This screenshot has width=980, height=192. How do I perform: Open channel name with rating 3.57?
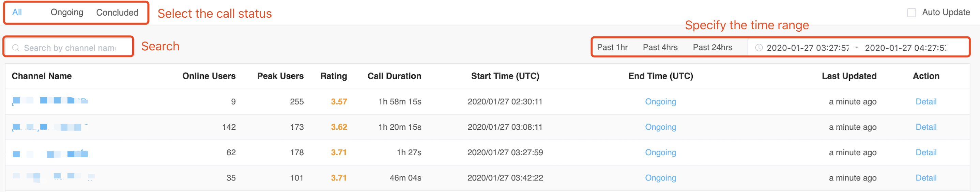(x=50, y=101)
